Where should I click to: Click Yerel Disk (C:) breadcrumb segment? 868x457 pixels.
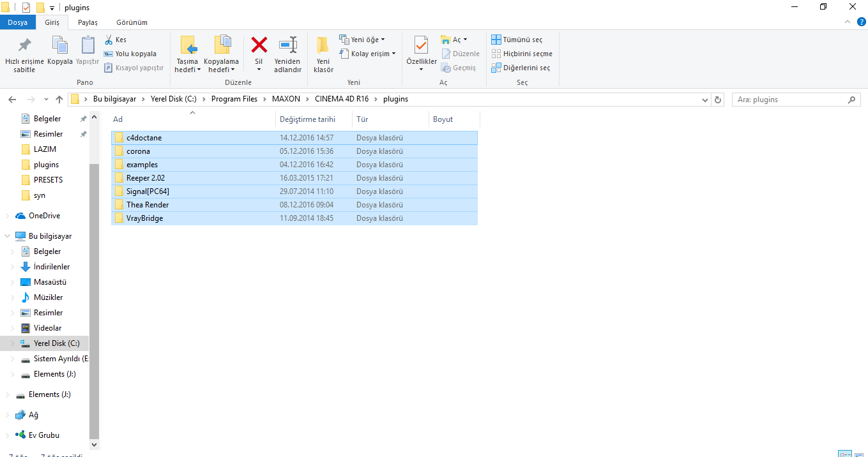pos(174,99)
